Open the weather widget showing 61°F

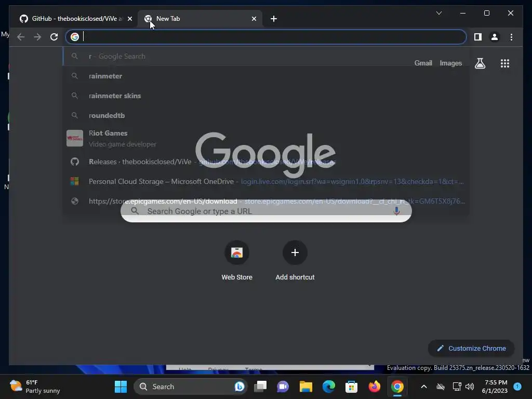click(x=35, y=387)
